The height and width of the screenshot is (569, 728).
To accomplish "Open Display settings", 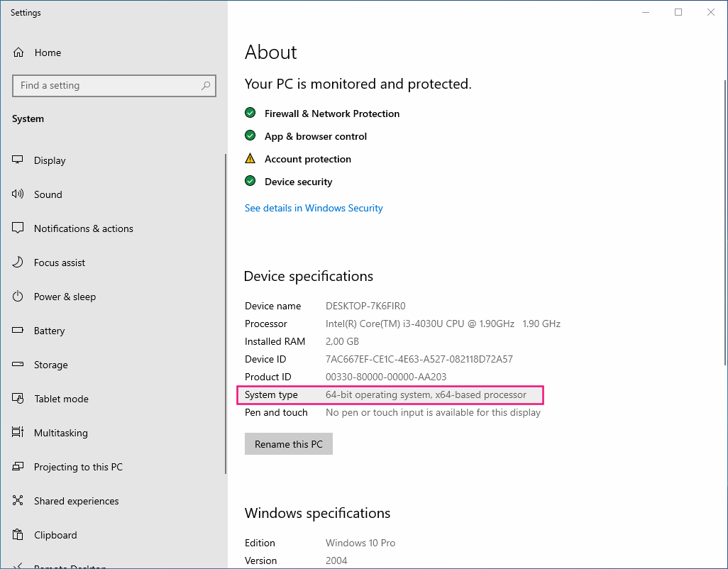I will (50, 160).
